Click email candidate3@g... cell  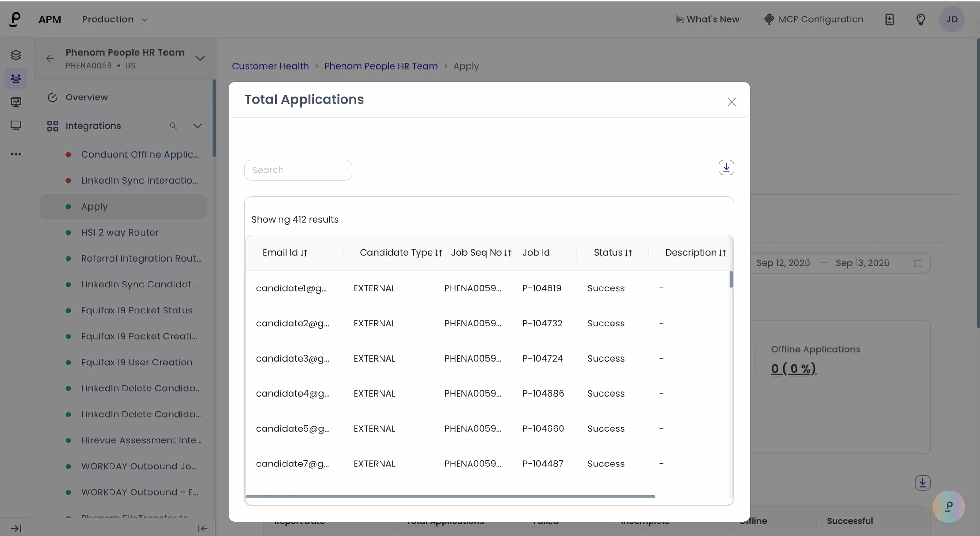point(292,358)
